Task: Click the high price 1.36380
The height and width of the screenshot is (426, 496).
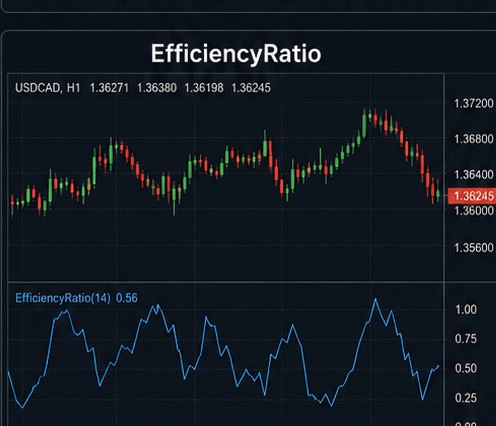Action: [x=157, y=88]
